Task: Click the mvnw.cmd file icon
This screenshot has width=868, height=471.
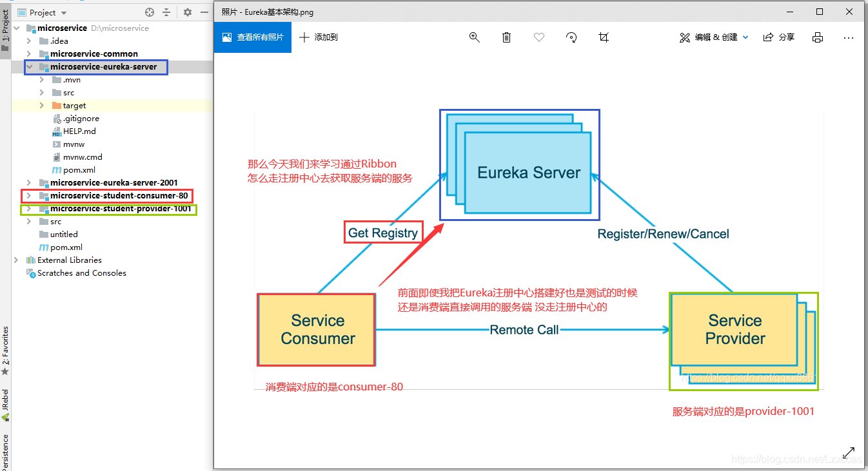Action: (57, 157)
